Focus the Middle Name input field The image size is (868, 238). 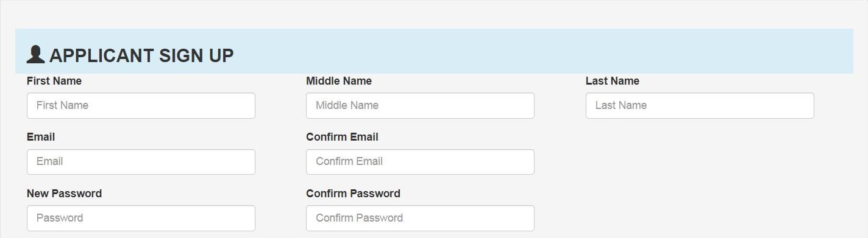[420, 105]
